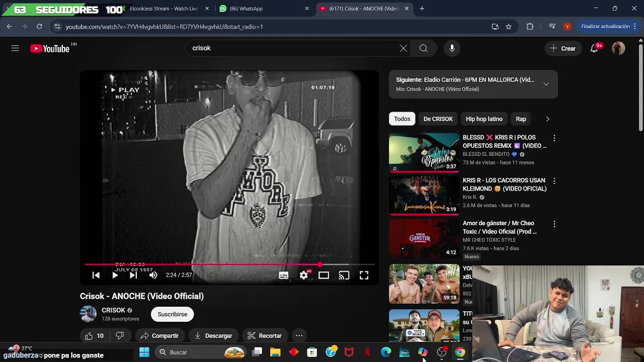Open options menu for Amor de gánster video

click(x=554, y=224)
